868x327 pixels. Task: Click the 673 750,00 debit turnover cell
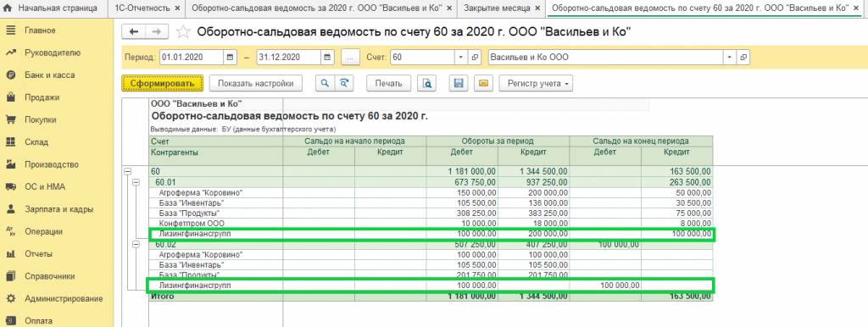462,182
